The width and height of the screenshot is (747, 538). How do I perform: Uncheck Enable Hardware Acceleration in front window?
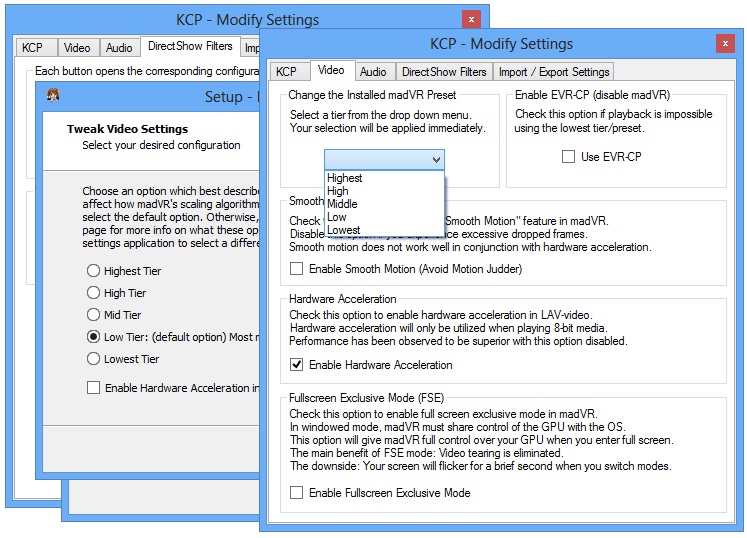[296, 365]
